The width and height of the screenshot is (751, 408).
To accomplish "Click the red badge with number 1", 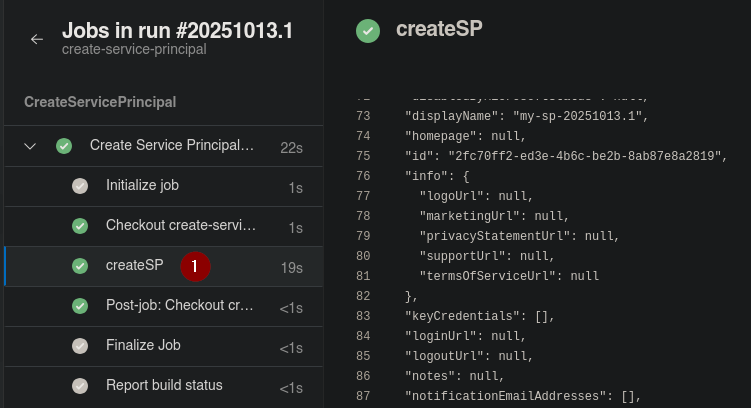I will click(x=195, y=266).
